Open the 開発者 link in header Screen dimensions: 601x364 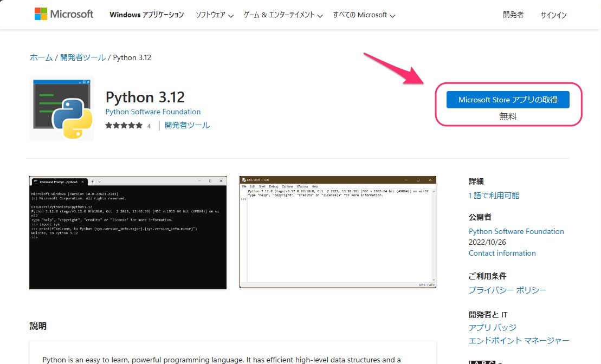513,15
